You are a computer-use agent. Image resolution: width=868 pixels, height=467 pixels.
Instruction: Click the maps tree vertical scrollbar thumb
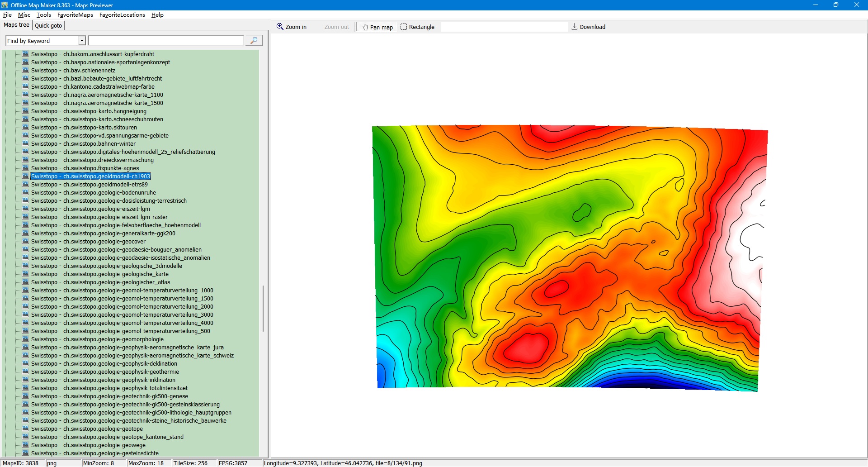pos(263,308)
